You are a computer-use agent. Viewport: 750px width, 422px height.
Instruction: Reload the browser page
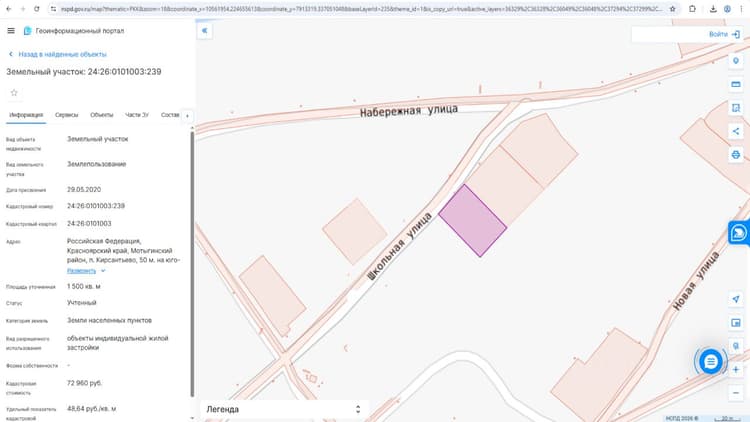36,9
